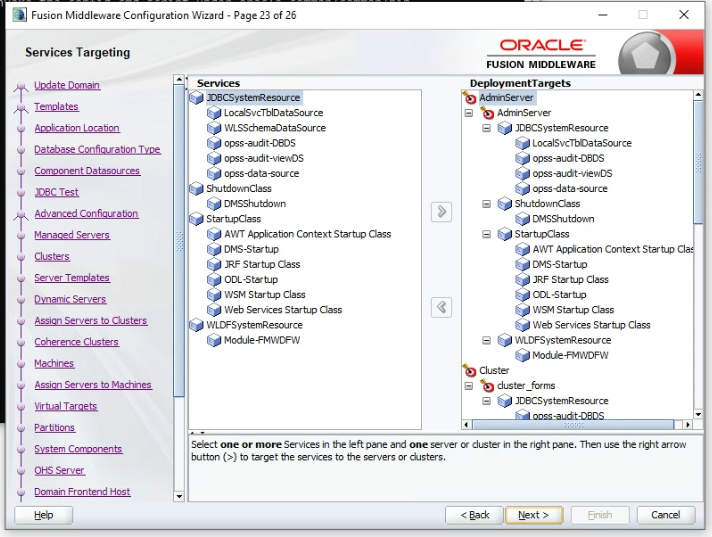The height and width of the screenshot is (537, 712).
Task: Click top-level AdminServer target icon
Action: (469, 97)
